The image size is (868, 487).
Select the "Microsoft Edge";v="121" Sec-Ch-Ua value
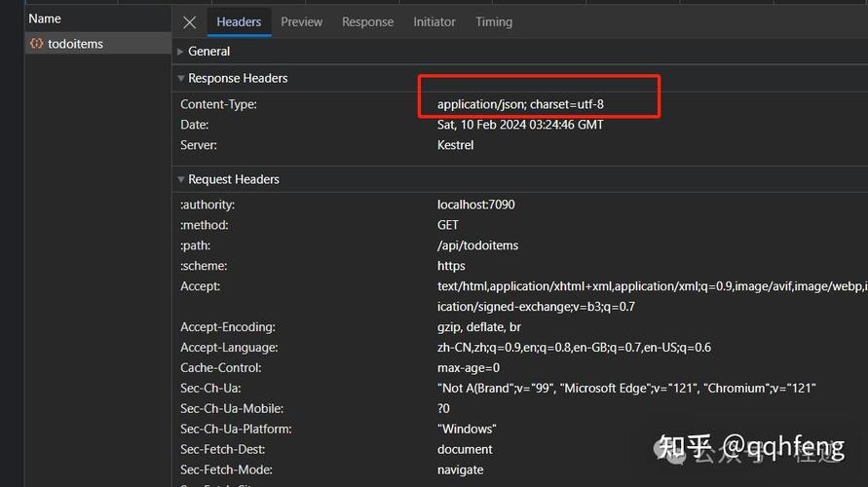point(626,389)
